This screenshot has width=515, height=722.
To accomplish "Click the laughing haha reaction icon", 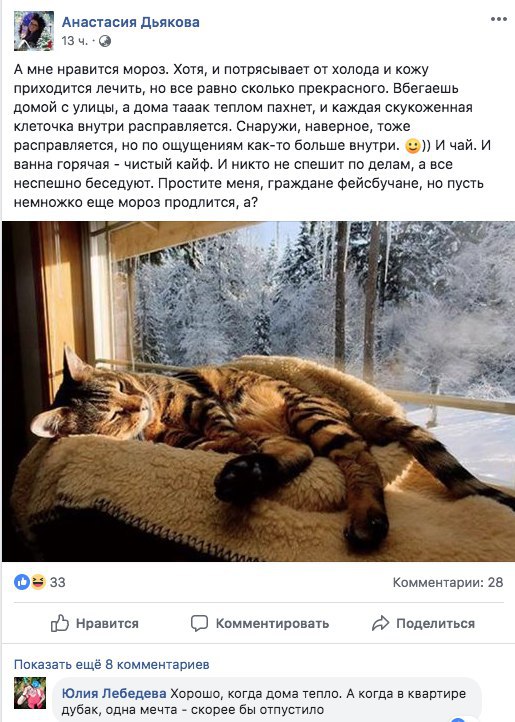I will (38, 582).
